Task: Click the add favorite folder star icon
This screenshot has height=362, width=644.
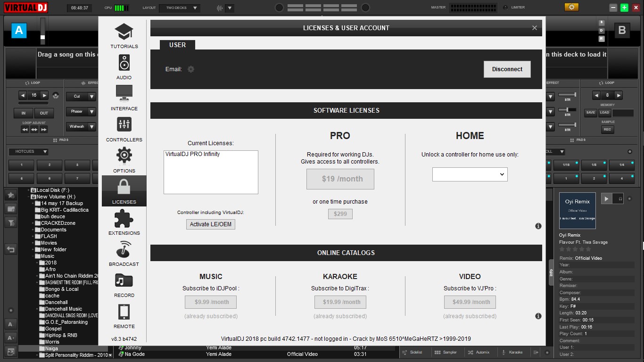Action: coord(11,195)
